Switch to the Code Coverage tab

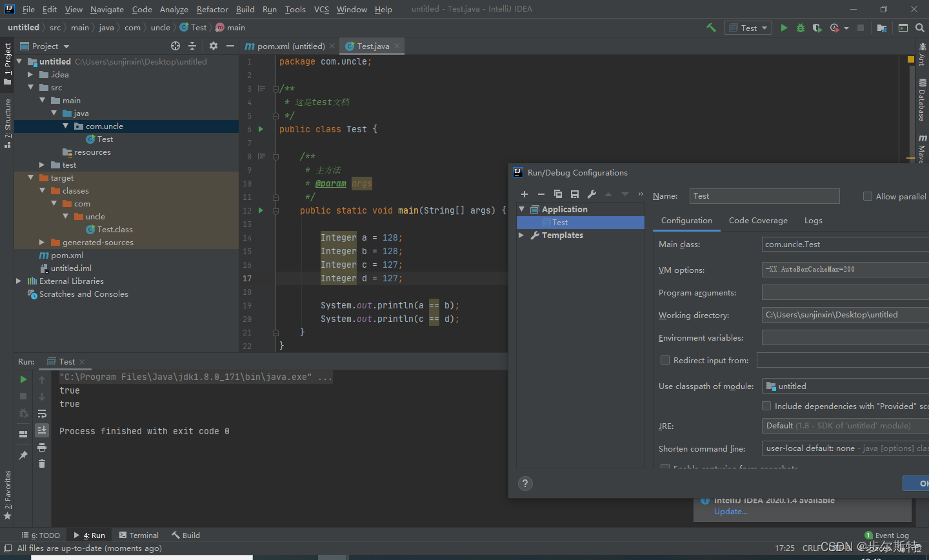tap(758, 221)
